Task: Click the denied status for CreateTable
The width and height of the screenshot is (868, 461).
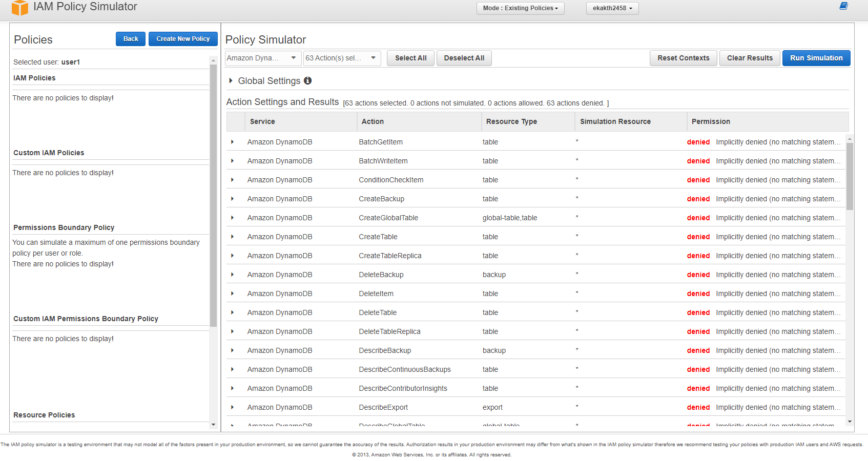Action: coord(698,237)
